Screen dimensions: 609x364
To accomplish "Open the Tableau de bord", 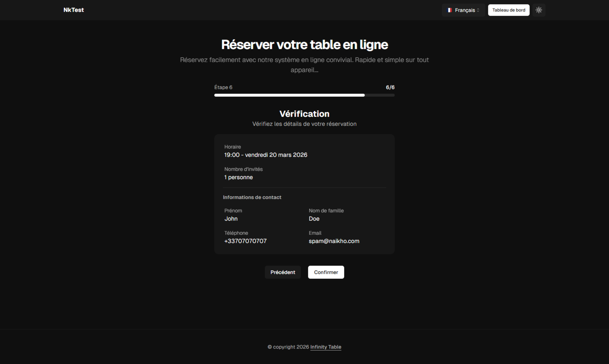I will (509, 10).
